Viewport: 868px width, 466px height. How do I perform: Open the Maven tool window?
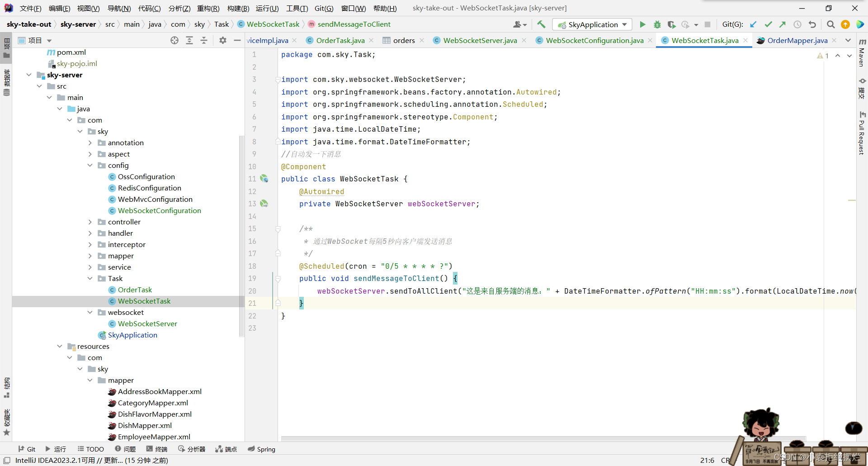(x=862, y=53)
